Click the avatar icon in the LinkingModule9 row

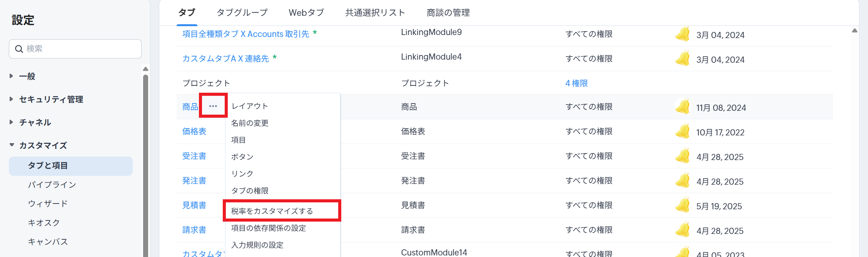click(x=683, y=34)
